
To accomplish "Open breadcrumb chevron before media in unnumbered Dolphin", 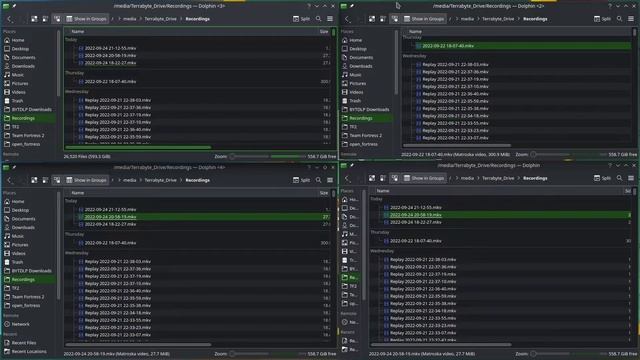I will point(457,178).
